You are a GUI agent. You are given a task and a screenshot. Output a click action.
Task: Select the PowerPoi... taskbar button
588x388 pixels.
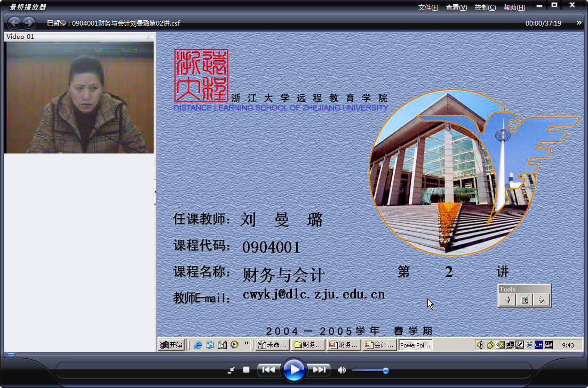(x=415, y=345)
